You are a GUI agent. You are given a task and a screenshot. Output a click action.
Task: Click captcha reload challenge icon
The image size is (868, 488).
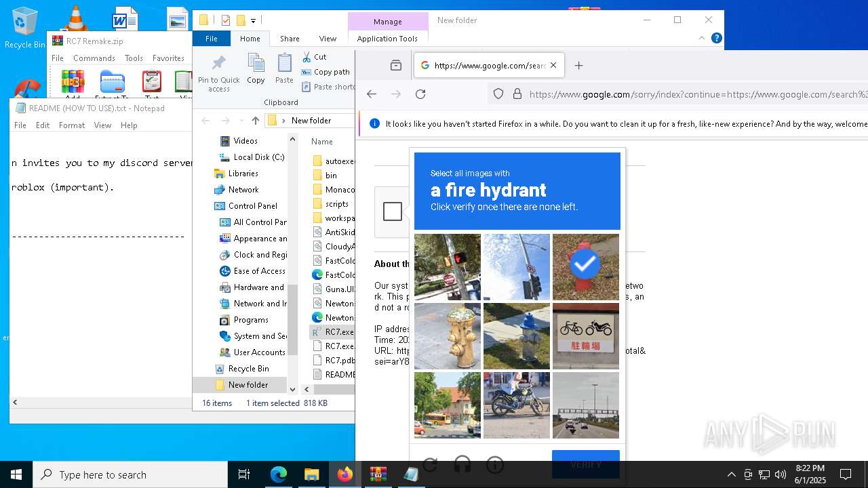click(430, 465)
